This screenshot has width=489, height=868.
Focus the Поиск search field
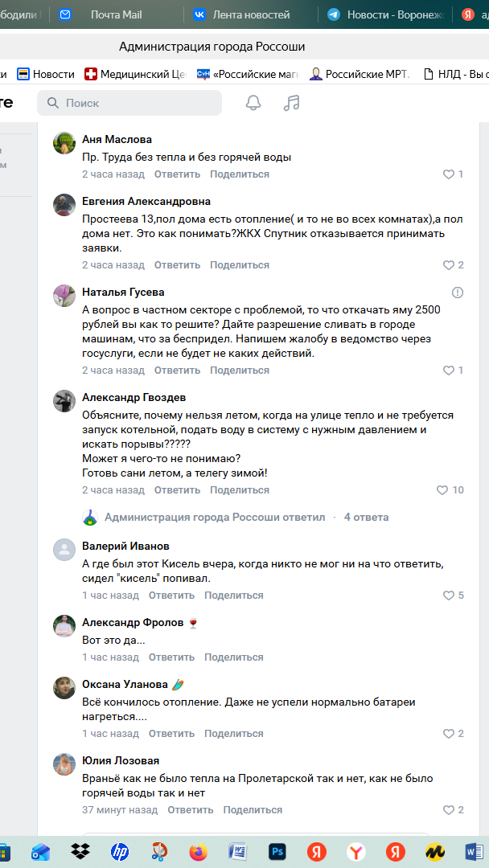click(x=133, y=103)
